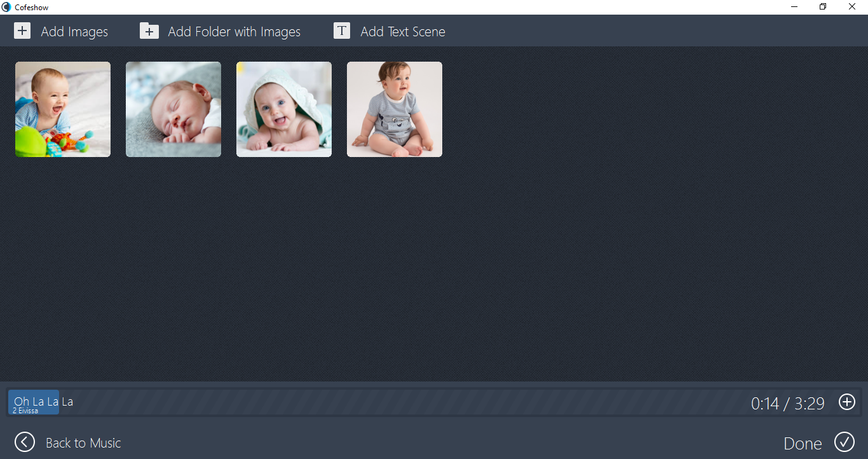Select the sitting baby in romper thumbnail
The height and width of the screenshot is (459, 868).
[x=395, y=109]
